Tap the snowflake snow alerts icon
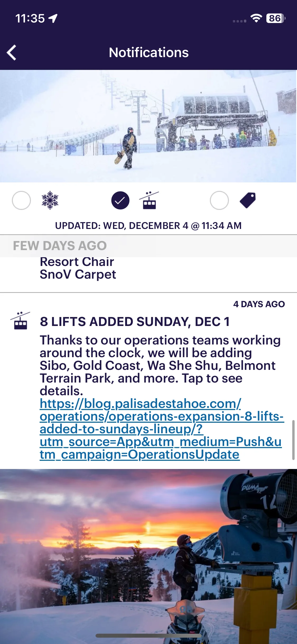Viewport: 297px width, 644px height. click(50, 200)
